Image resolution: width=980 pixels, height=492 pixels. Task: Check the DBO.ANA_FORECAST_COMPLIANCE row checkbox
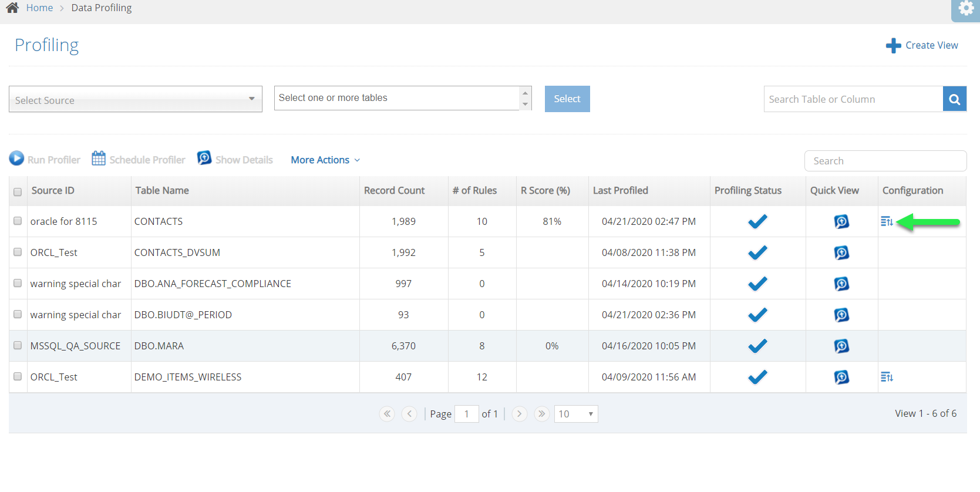18,283
